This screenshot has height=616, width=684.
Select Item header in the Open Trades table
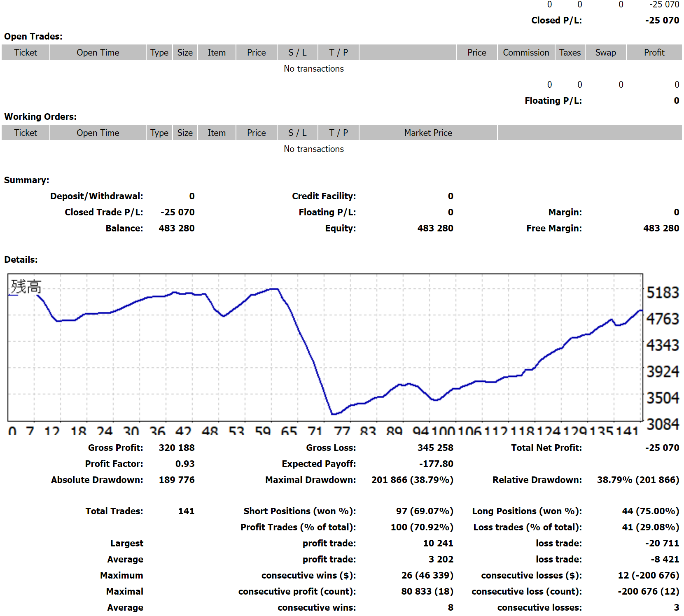pyautogui.click(x=217, y=52)
